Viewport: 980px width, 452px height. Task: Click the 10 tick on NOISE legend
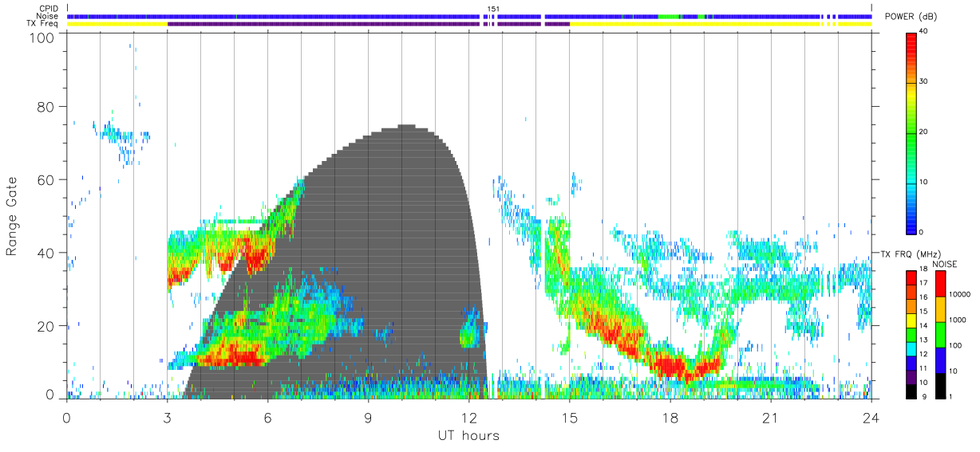(x=954, y=371)
